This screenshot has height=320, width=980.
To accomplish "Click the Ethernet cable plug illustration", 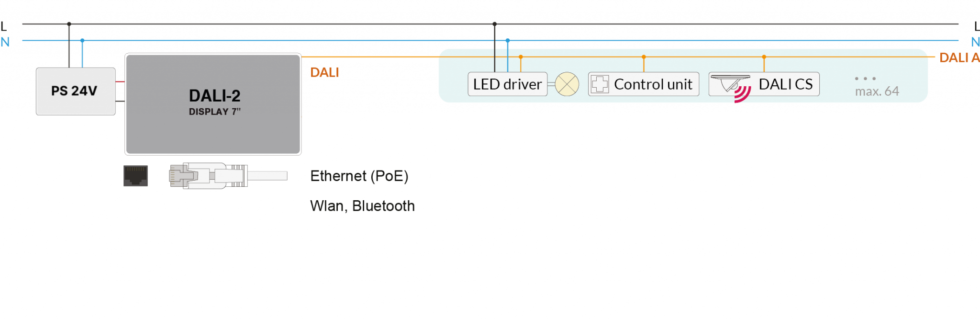I will point(228,176).
